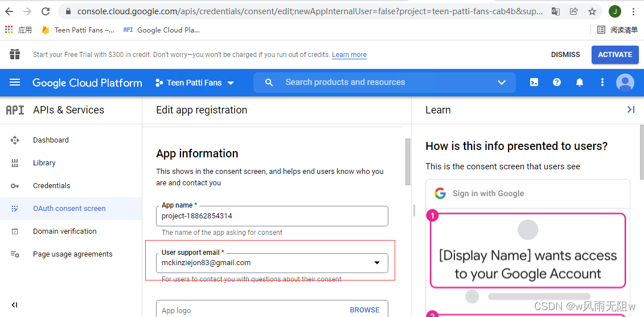Click the user account avatar
The height and width of the screenshot is (317, 644).
click(x=625, y=83)
